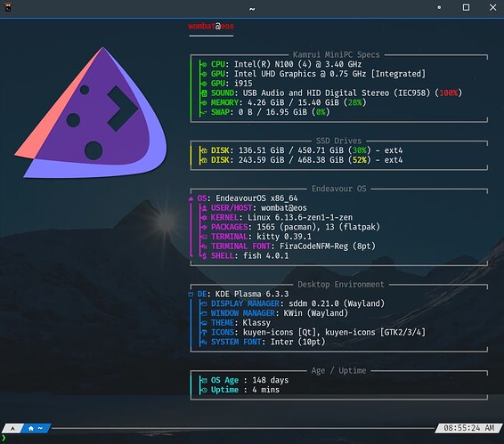Click the OS icon before EndeavourOS x86_64

191,198
